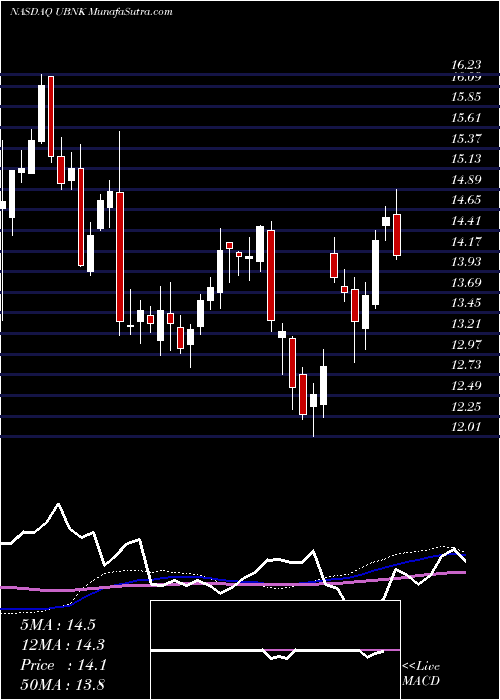Click the last red candle at chart's right
This screenshot has height=700, width=500.
(397, 235)
